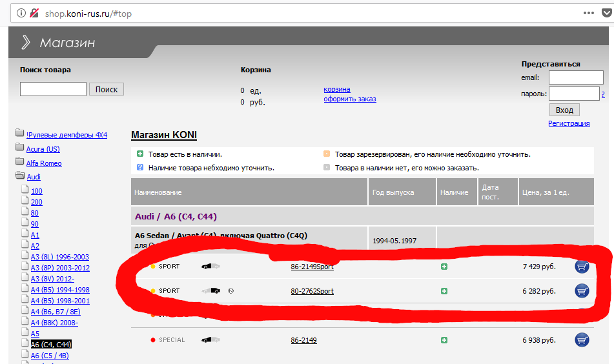Viewport: 614px width, 364px height.
Task: Select the highlighted A6 (C4, C44) item
Action: (51, 345)
